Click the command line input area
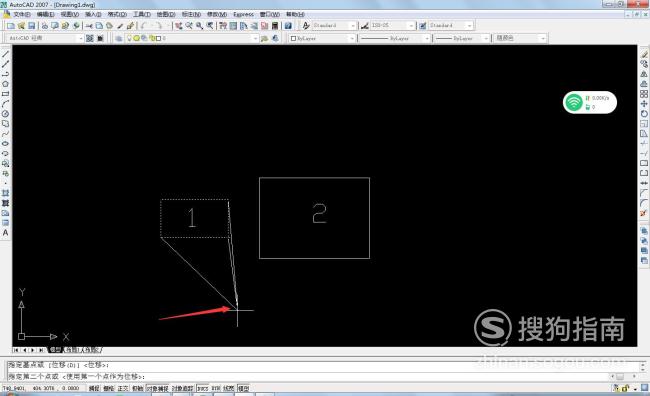 click(308, 377)
